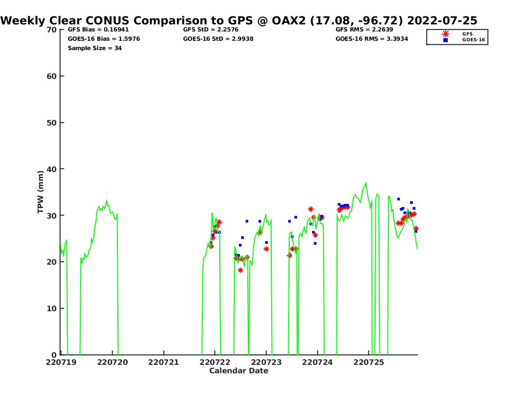Image resolution: width=532 pixels, height=399 pixels.
Task: Select the 220722 date tick label
Action: [x=215, y=362]
